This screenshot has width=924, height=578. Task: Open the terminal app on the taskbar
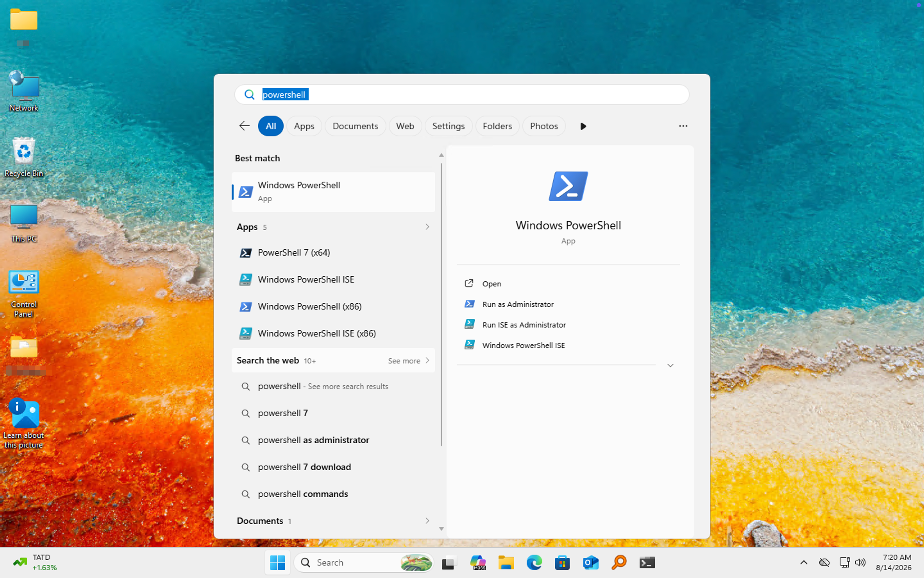point(647,563)
